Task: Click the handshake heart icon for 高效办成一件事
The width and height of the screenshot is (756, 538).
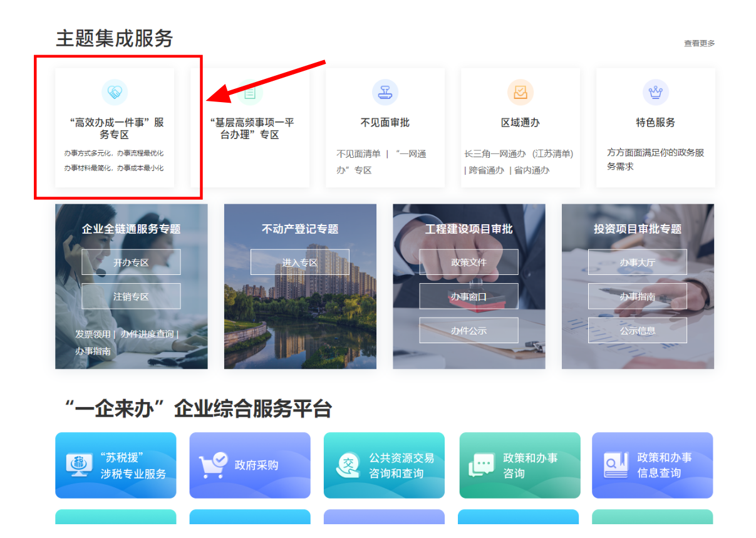Action: pos(115,93)
